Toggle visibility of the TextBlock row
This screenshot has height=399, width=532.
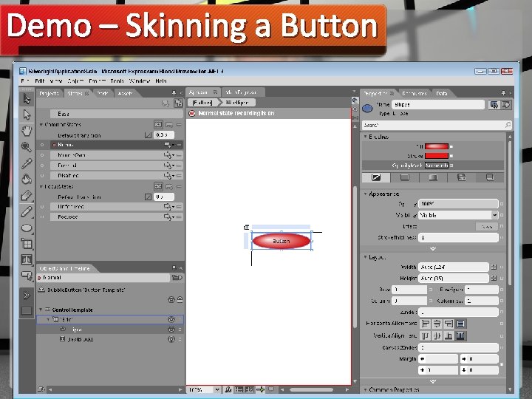171,339
